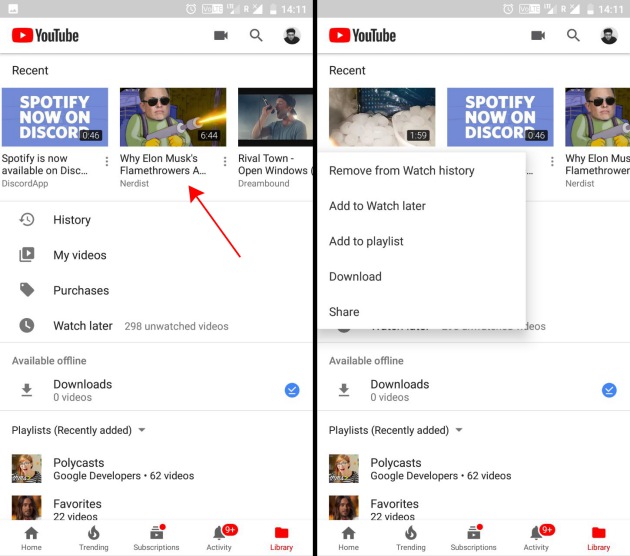Open Downloads in the right screen

tap(474, 390)
